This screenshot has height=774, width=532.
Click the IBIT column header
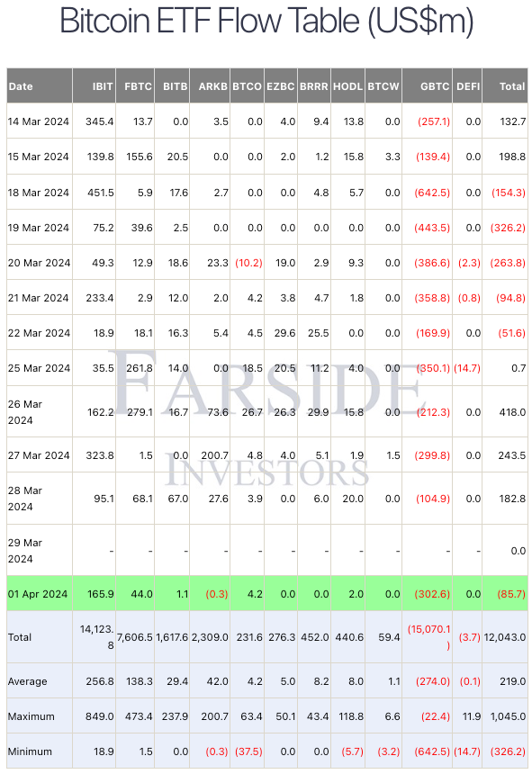[x=95, y=85]
